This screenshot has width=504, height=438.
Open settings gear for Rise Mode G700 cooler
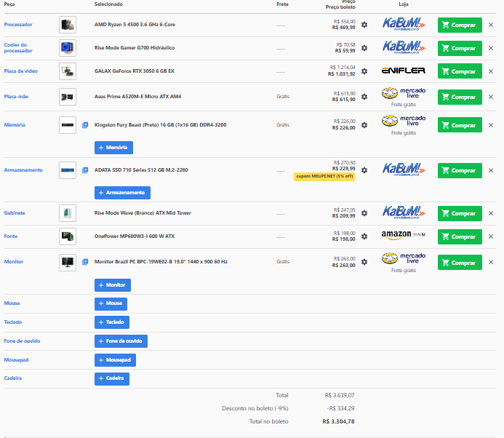coord(364,48)
